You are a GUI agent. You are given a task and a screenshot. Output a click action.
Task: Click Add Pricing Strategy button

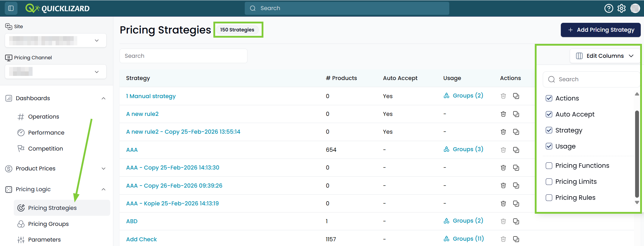601,30
